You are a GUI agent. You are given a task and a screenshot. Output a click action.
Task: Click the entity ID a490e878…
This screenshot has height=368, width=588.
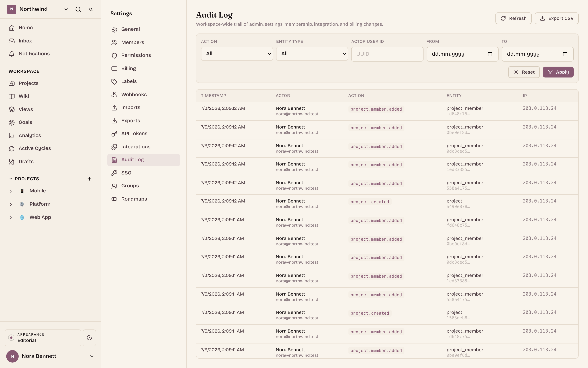pyautogui.click(x=458, y=207)
